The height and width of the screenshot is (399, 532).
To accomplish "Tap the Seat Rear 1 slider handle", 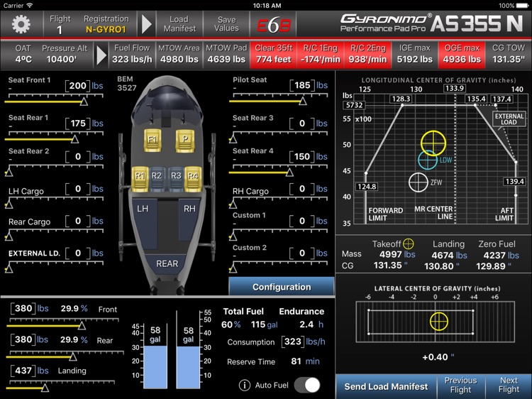I will 75,139.
